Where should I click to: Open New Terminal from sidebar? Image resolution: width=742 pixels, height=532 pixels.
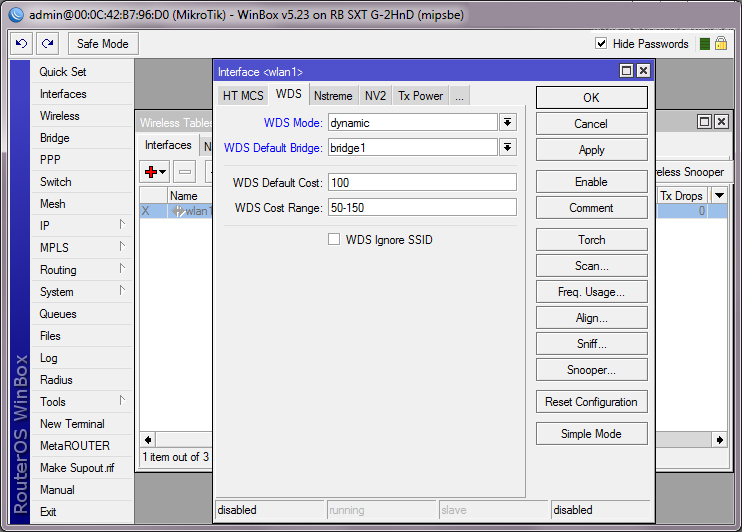[x=81, y=424]
